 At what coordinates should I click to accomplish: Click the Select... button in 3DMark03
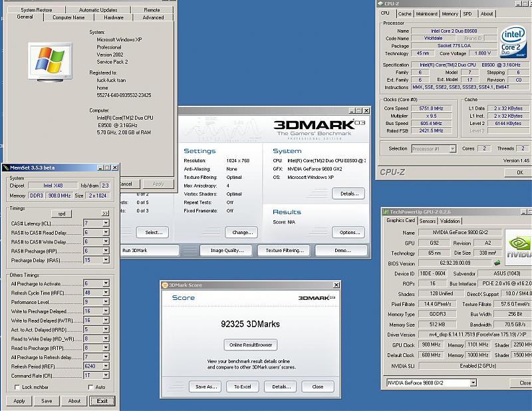(x=154, y=233)
